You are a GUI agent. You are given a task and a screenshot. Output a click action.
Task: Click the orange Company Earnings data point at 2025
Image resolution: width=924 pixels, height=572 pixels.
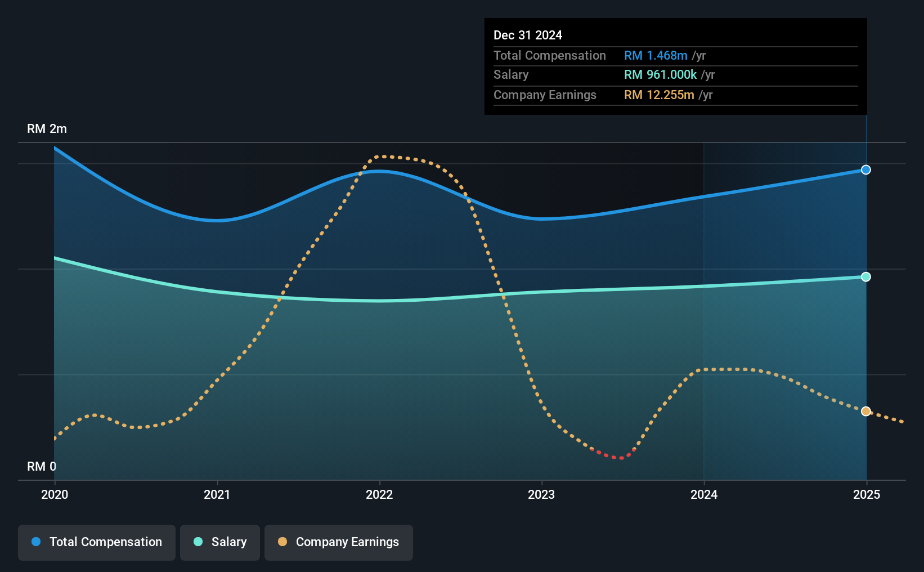click(x=866, y=412)
